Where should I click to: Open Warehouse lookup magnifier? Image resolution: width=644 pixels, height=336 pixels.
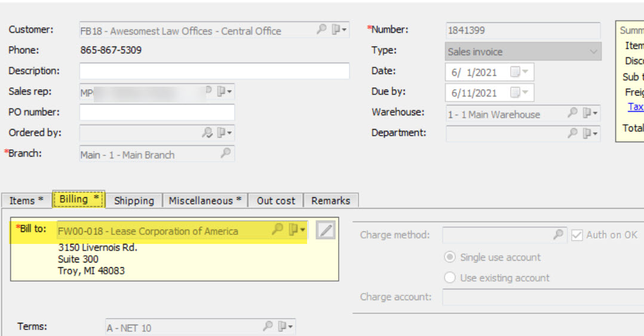click(x=572, y=112)
